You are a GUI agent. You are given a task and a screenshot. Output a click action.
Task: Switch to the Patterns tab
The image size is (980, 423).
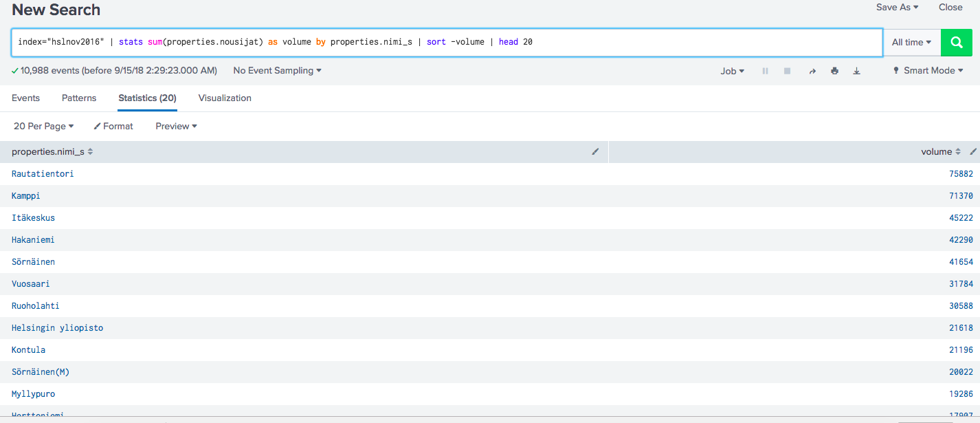click(x=78, y=98)
